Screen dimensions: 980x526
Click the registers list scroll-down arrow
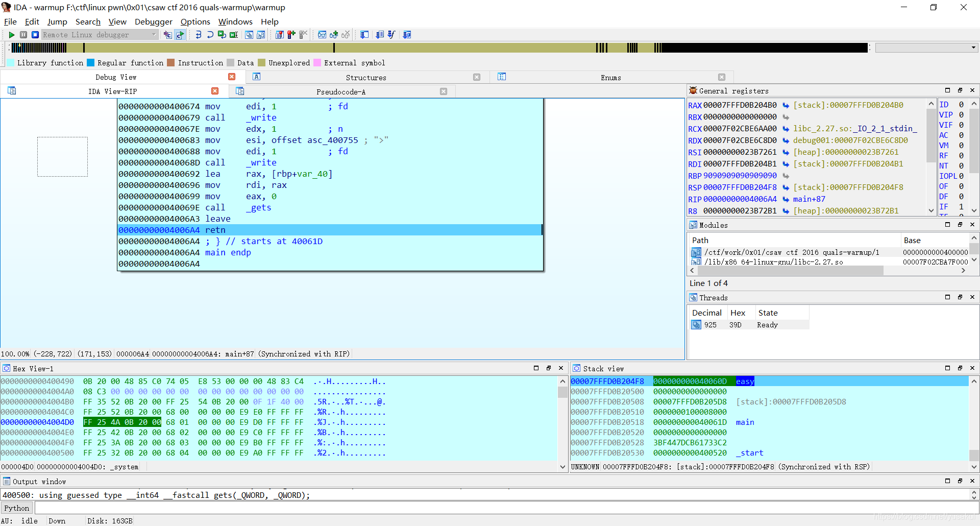click(x=931, y=210)
